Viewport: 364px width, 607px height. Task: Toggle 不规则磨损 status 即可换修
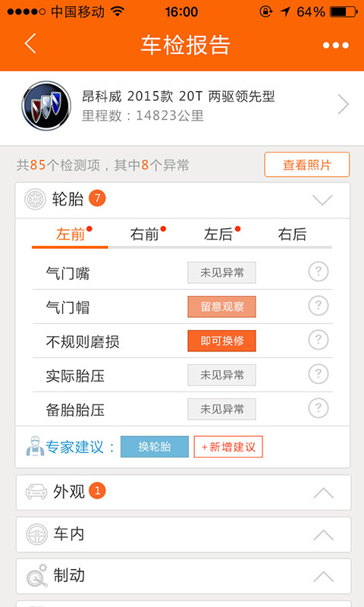click(x=221, y=341)
